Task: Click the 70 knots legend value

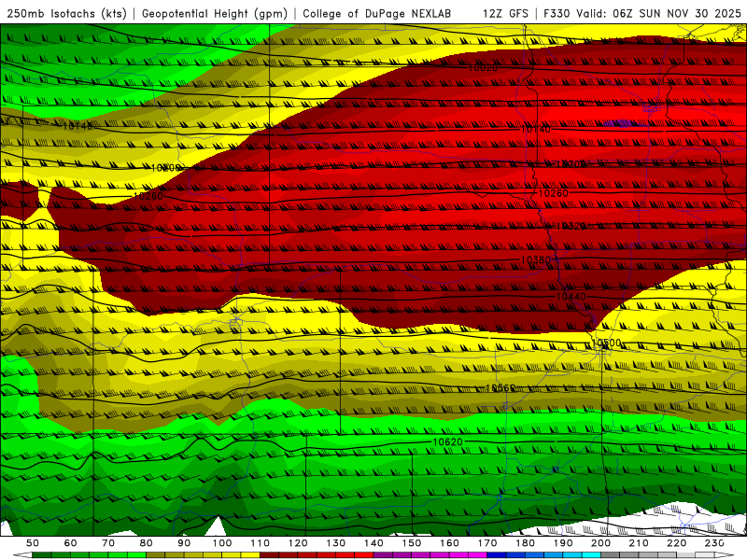Action: coord(108,543)
